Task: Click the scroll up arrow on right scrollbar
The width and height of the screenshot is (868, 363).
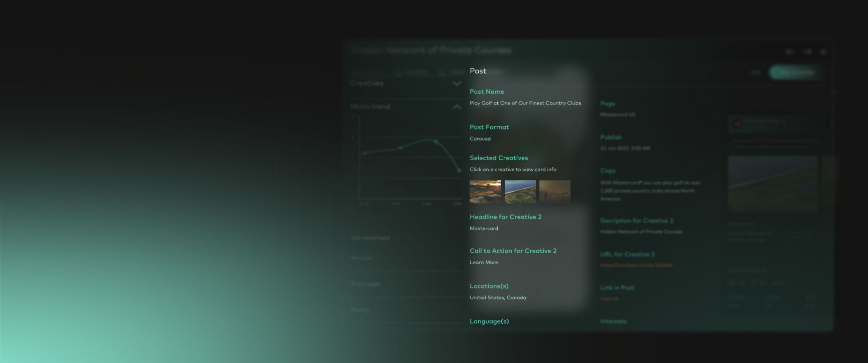Action: [835, 92]
